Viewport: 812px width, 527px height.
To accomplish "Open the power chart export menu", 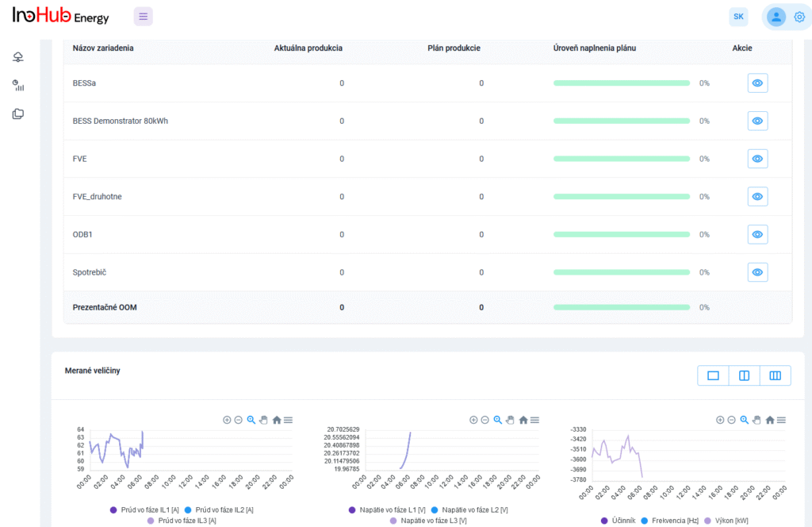I will (782, 420).
